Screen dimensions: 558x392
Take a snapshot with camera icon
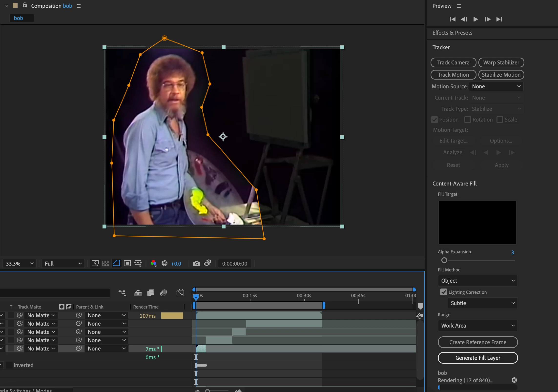click(x=196, y=263)
